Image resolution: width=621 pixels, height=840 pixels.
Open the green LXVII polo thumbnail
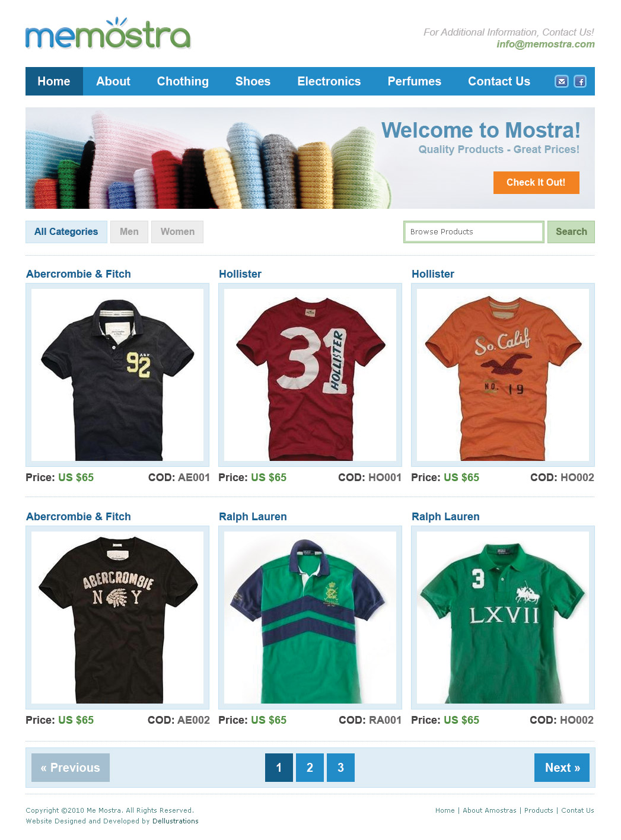503,618
